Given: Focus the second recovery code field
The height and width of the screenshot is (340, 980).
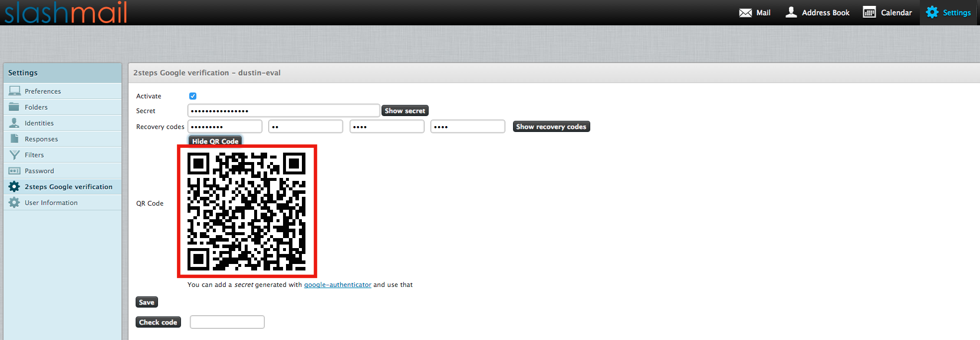Looking at the screenshot, I should (x=305, y=127).
